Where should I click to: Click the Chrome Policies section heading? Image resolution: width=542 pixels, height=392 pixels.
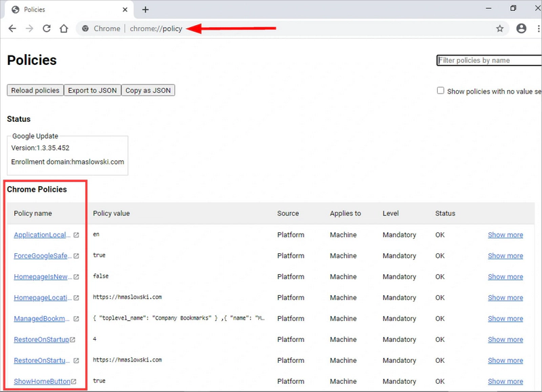(37, 190)
